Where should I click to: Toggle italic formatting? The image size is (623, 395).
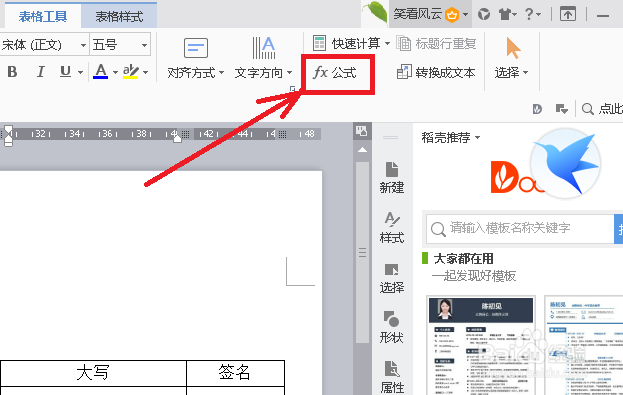(x=40, y=72)
